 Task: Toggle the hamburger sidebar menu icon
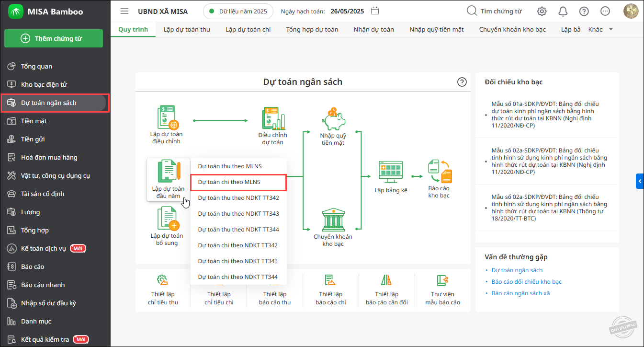124,11
